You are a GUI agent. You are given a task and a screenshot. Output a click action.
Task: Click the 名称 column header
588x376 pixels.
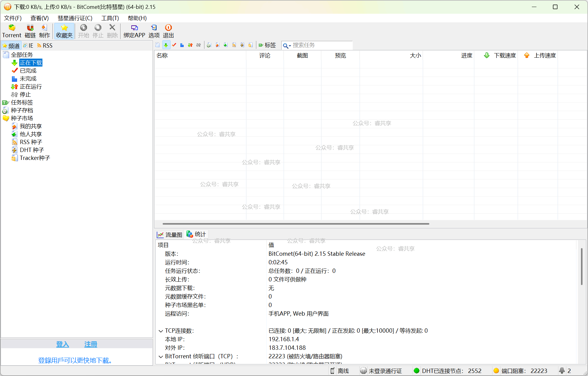tap(200, 56)
